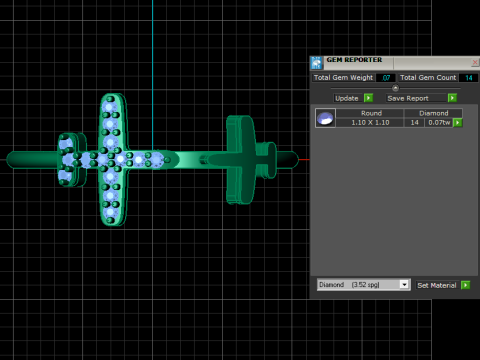
Task: Click the Diamond material column header
Action: (433, 113)
